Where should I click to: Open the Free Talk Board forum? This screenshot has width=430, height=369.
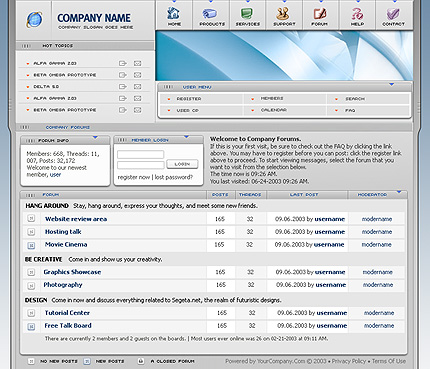click(x=68, y=326)
